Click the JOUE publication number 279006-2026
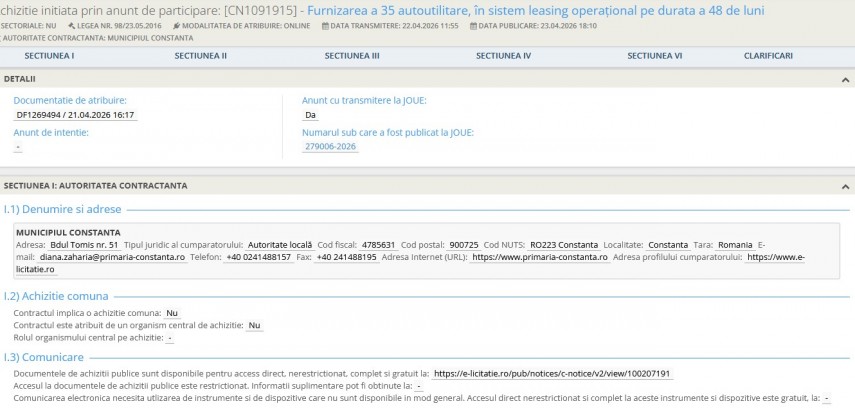This screenshot has width=855, height=408. coord(331,146)
